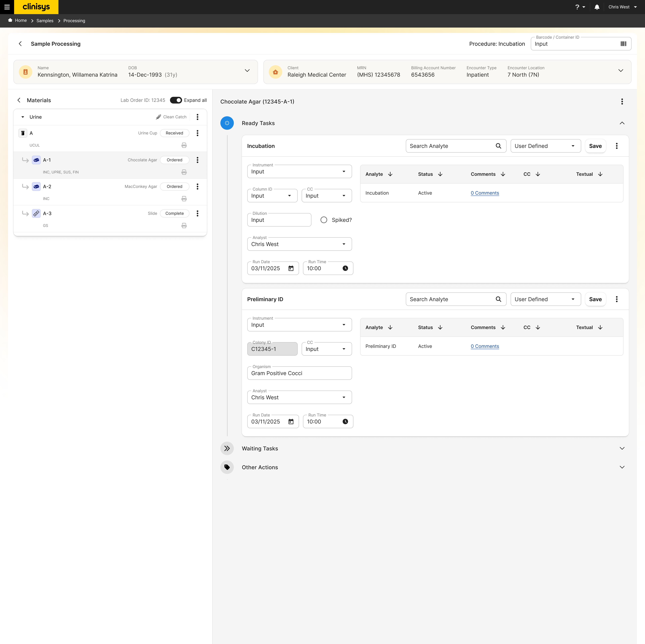This screenshot has height=644, width=645.
Task: Open Incubation task more options
Action: 617,146
